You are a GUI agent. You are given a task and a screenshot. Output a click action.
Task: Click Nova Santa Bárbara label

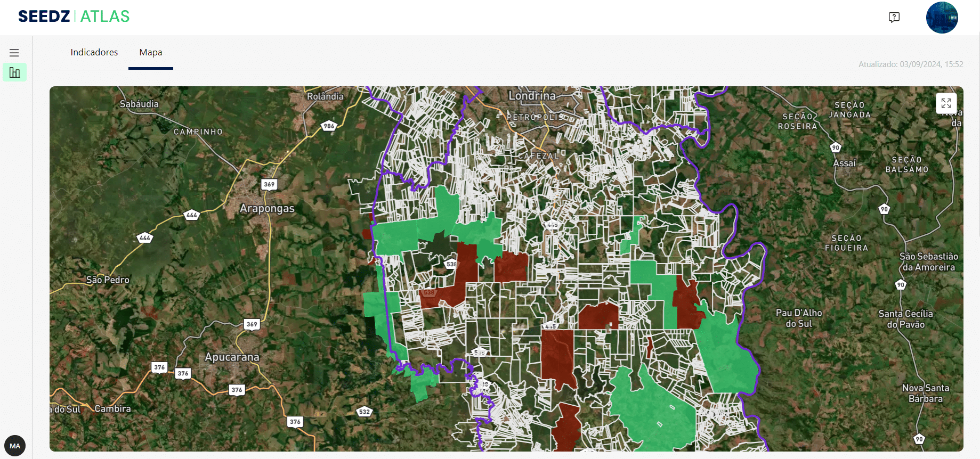click(x=926, y=393)
